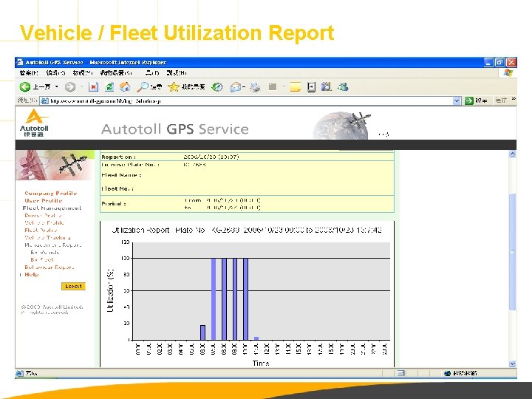Open the By Vehicle report link
The width and height of the screenshot is (532, 399).
click(x=45, y=253)
